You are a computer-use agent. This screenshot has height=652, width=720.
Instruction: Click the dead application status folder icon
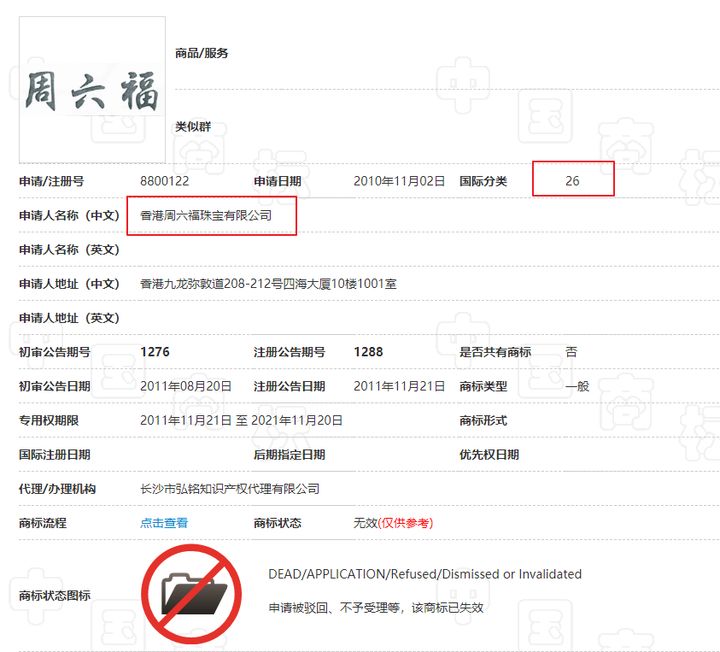click(192, 594)
